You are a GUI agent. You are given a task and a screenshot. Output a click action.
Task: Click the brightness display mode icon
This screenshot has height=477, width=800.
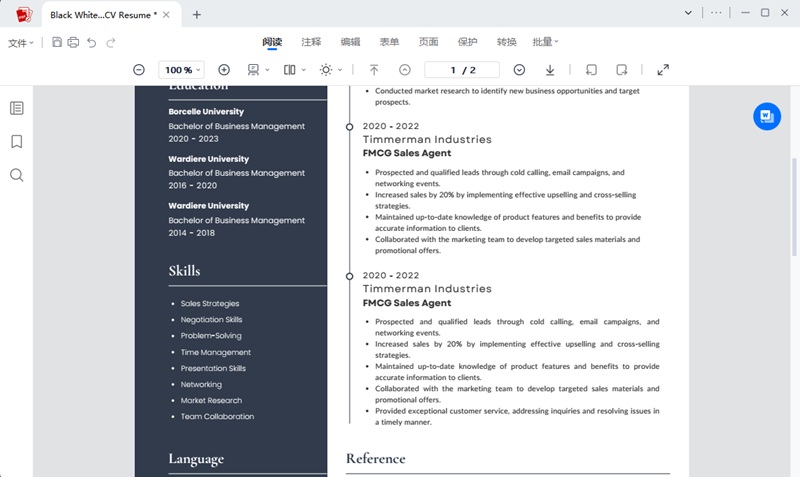click(326, 70)
